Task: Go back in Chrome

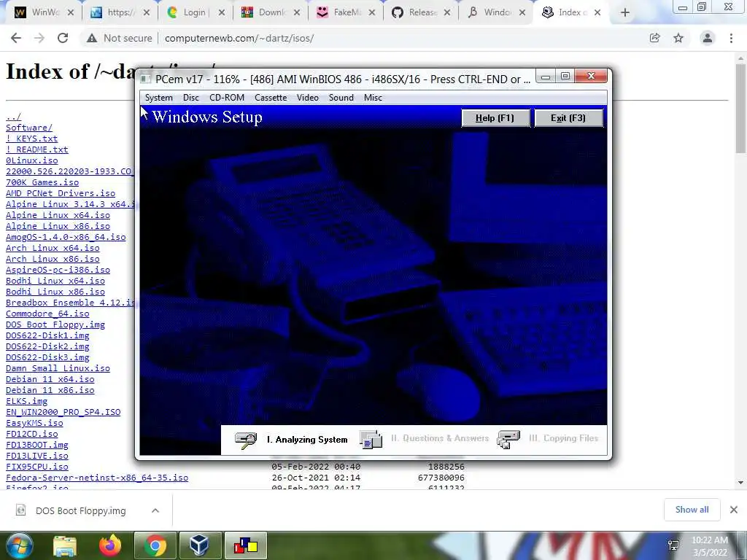Action: tap(16, 38)
